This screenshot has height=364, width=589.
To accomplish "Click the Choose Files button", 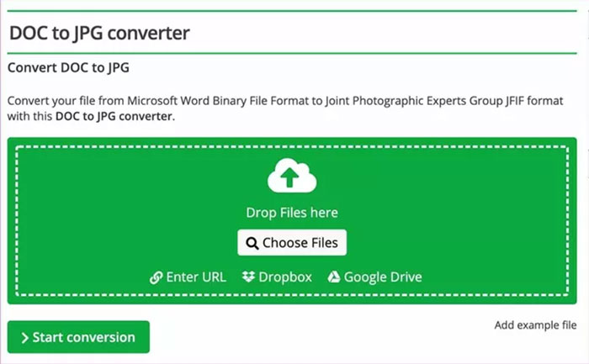I will (292, 243).
